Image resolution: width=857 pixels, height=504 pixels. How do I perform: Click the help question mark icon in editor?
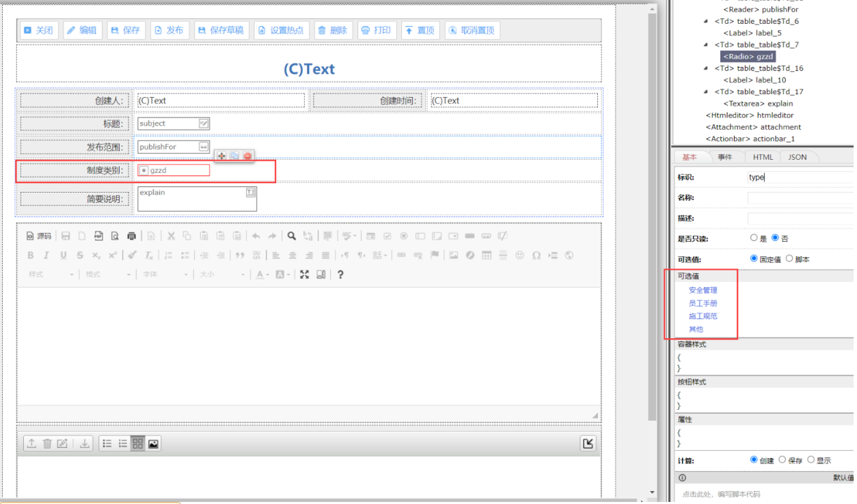tap(340, 275)
